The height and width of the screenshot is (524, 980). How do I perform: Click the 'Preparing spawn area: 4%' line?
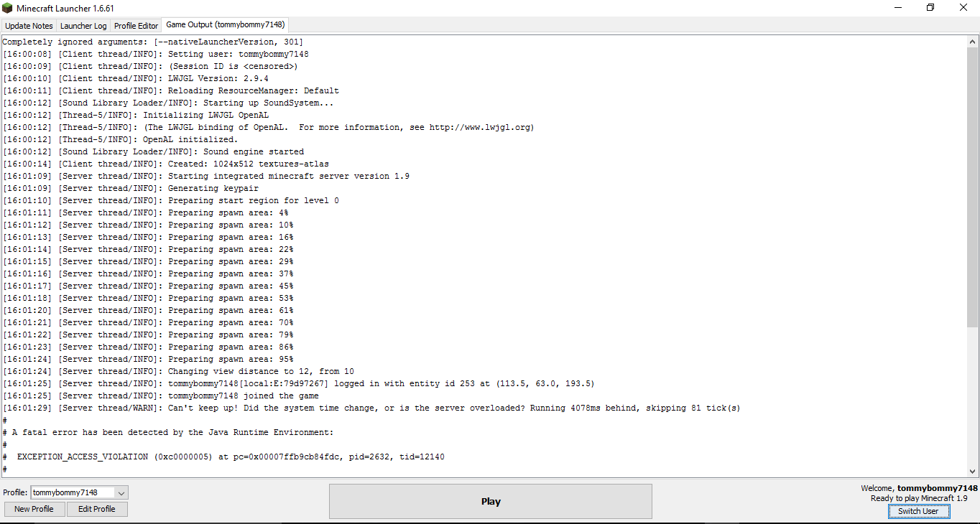(x=146, y=212)
